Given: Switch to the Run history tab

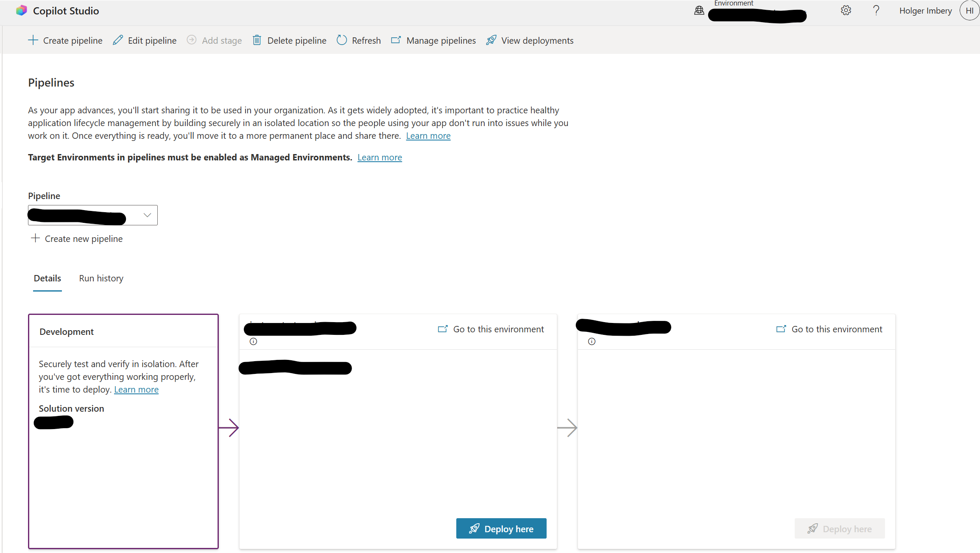Looking at the screenshot, I should pyautogui.click(x=101, y=278).
